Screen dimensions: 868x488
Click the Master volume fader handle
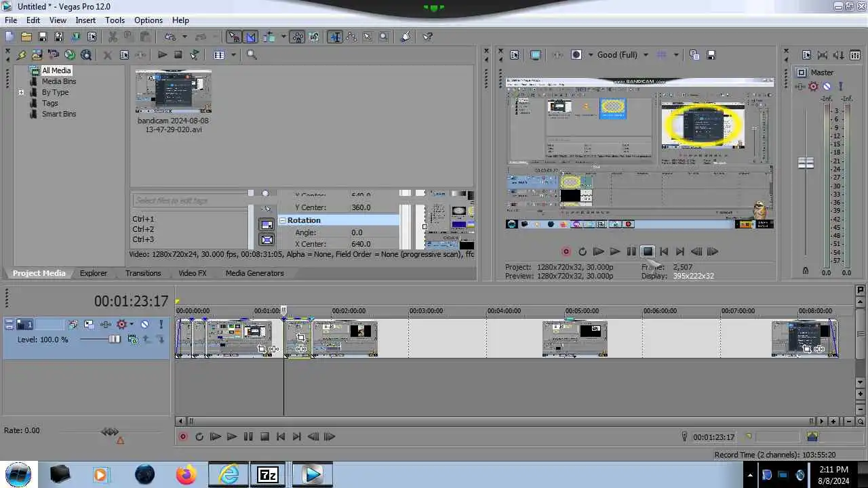point(806,163)
